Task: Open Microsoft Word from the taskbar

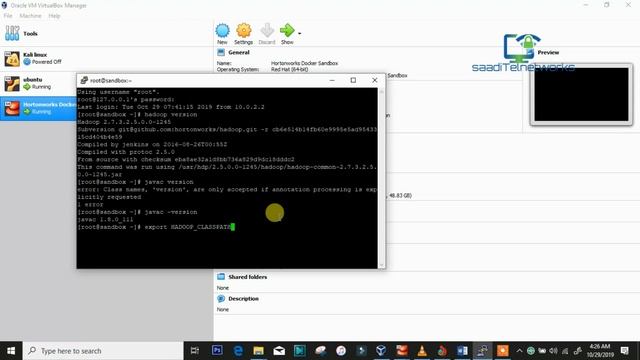Action: coord(462,351)
